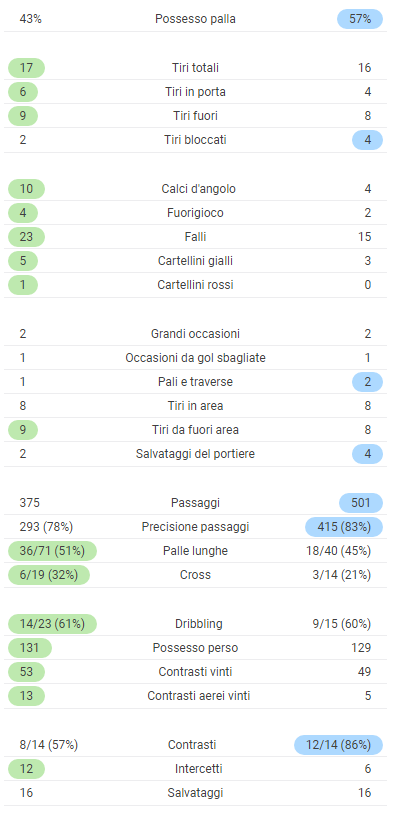Select the Dribbling label

click(x=199, y=624)
